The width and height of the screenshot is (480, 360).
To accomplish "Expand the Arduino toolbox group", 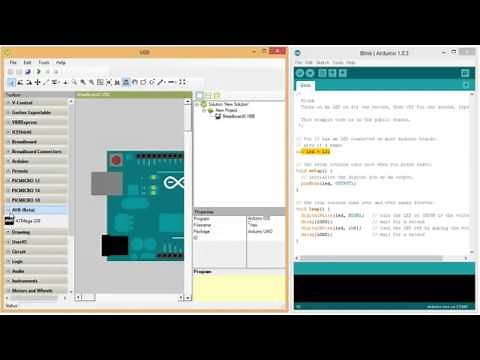I will coord(37,161).
